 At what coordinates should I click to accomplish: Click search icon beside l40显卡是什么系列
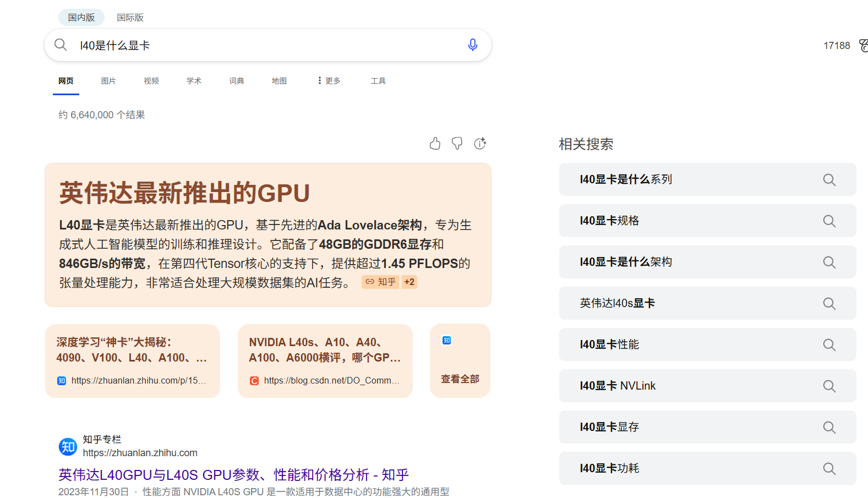pyautogui.click(x=829, y=179)
